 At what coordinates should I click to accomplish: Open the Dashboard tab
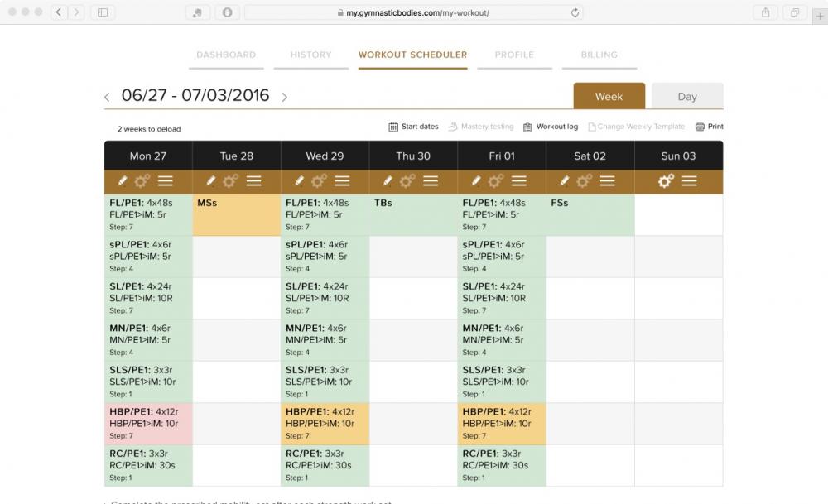[226, 55]
